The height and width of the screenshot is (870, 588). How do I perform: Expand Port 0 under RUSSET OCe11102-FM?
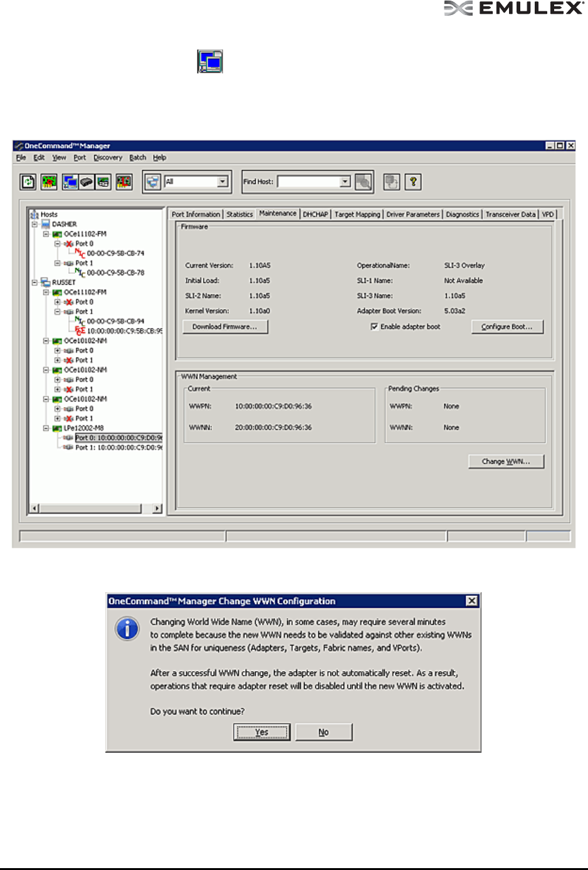pyautogui.click(x=57, y=302)
